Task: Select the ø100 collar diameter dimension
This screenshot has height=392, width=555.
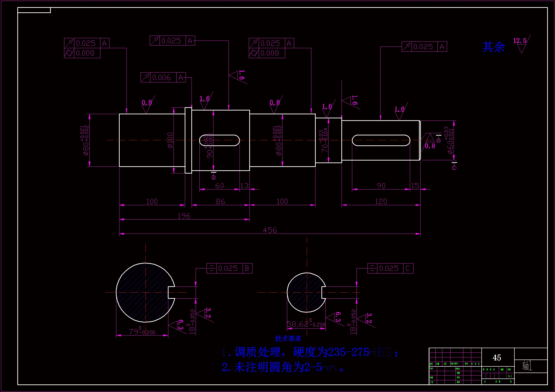Action: [170, 140]
